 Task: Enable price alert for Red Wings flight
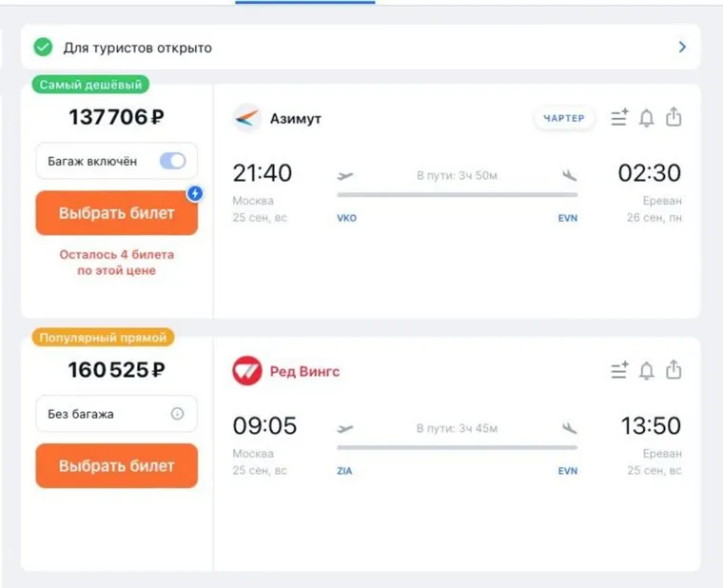[x=647, y=370]
